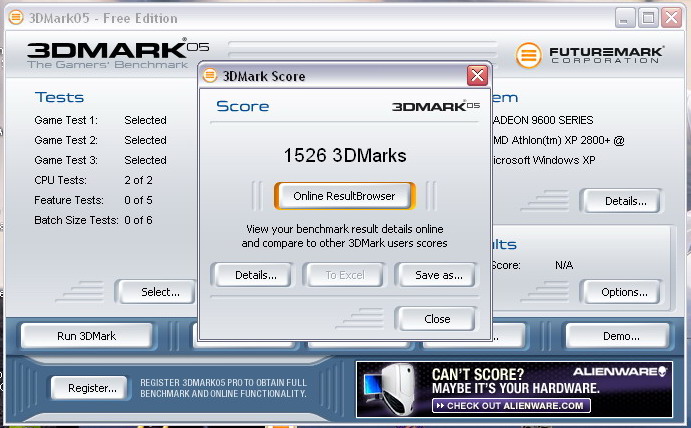The image size is (691, 428).
Task: Click Check Out Alienware.com link
Action: coord(512,406)
